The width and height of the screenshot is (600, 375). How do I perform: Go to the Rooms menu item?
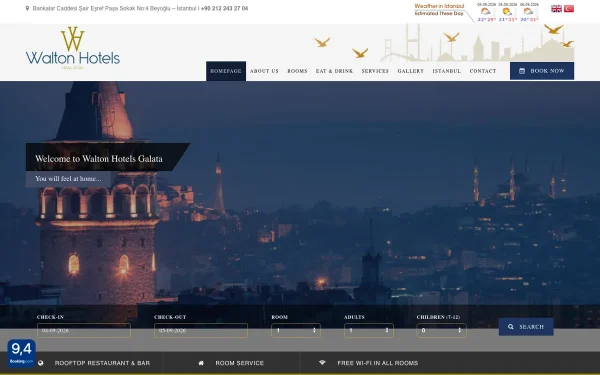point(297,71)
